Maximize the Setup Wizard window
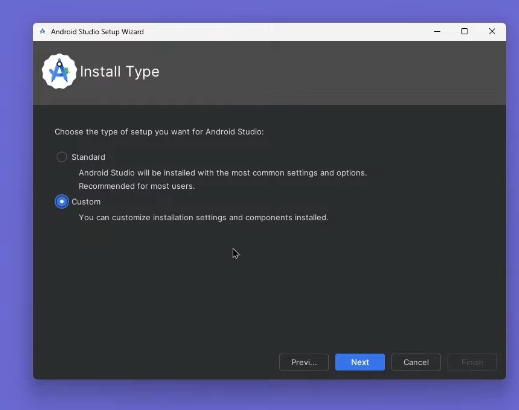 click(x=464, y=31)
